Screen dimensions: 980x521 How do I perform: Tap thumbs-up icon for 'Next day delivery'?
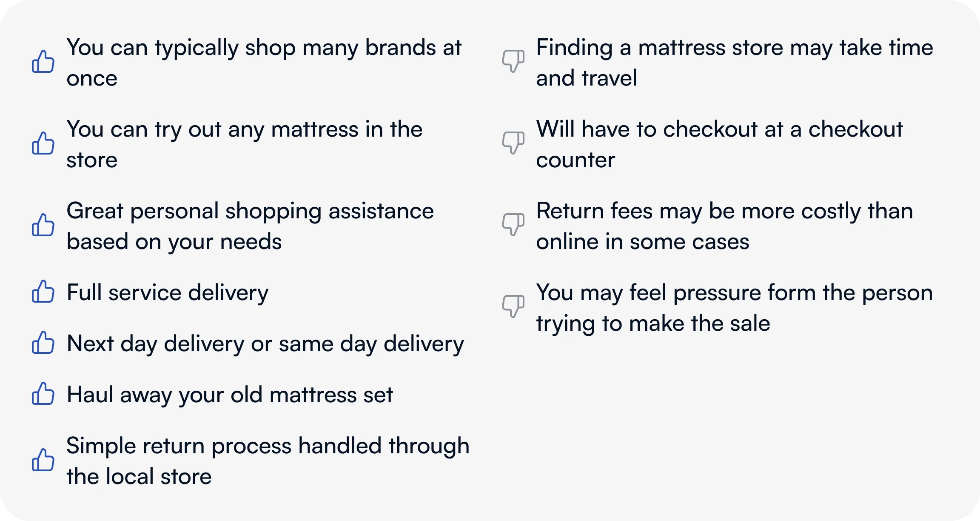43,343
